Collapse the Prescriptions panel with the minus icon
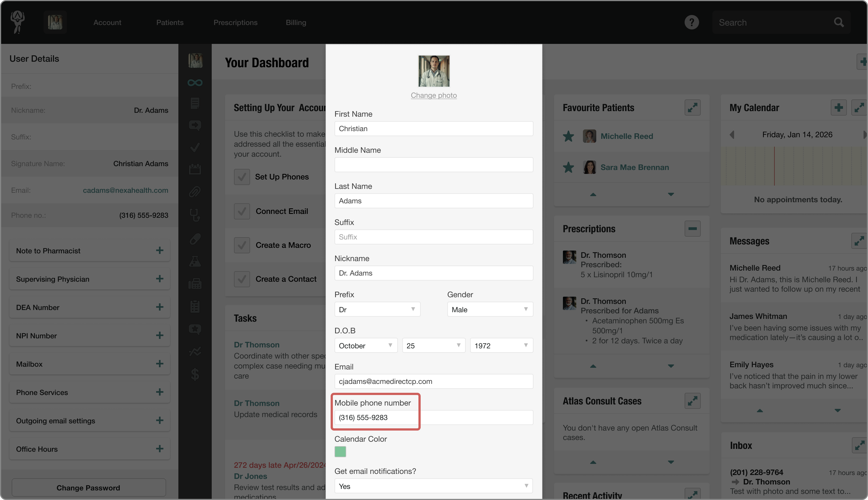 (x=692, y=229)
